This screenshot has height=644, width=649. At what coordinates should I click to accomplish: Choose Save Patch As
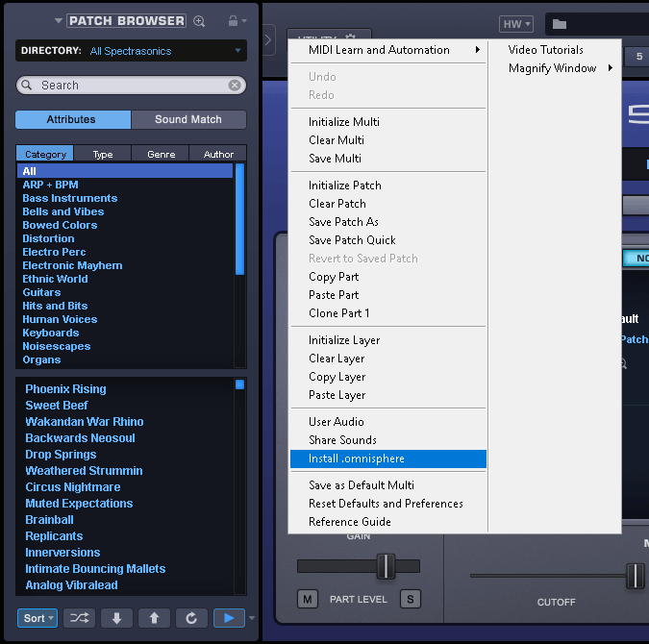click(388, 222)
